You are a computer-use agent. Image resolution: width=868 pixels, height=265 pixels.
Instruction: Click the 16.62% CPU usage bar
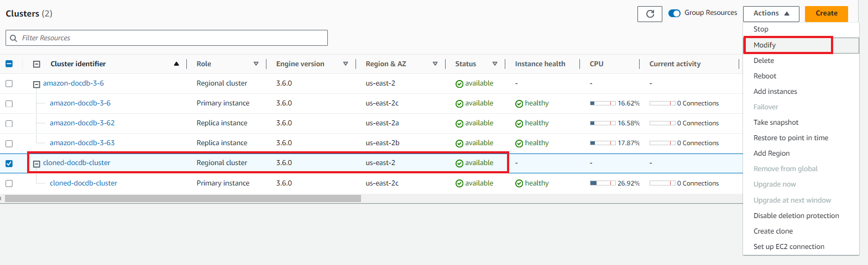point(603,103)
